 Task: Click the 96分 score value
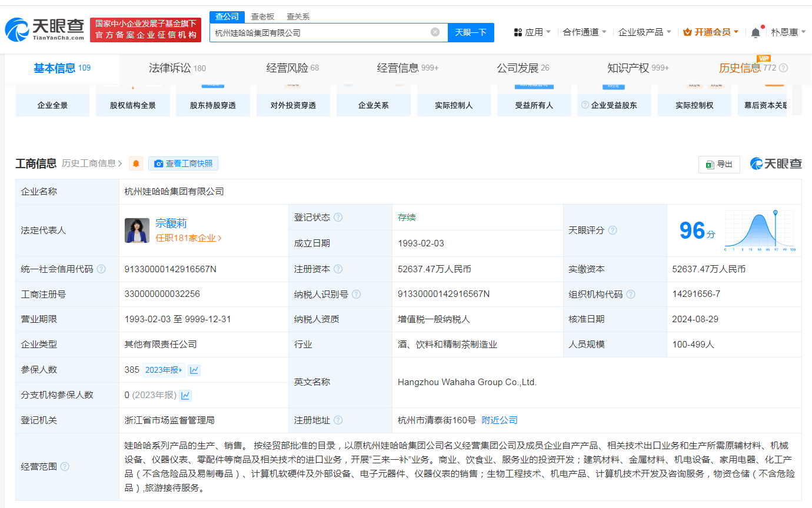[x=697, y=230]
